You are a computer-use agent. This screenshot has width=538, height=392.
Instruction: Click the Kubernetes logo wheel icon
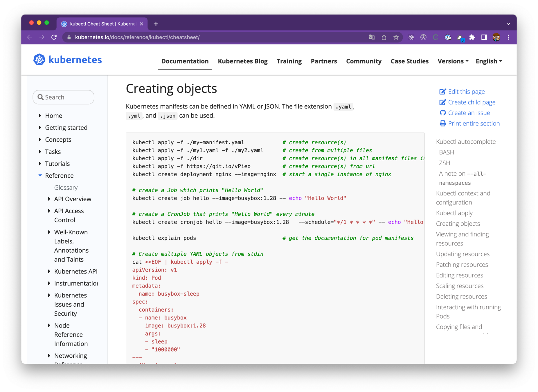tap(39, 60)
